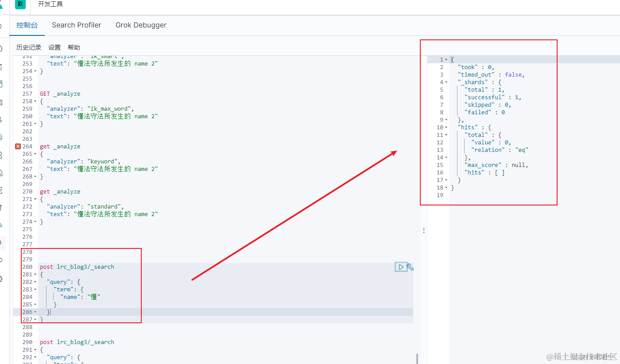The height and width of the screenshot is (364, 620).
Task: Collapse the "term" object on line 283
Action: pos(35,290)
